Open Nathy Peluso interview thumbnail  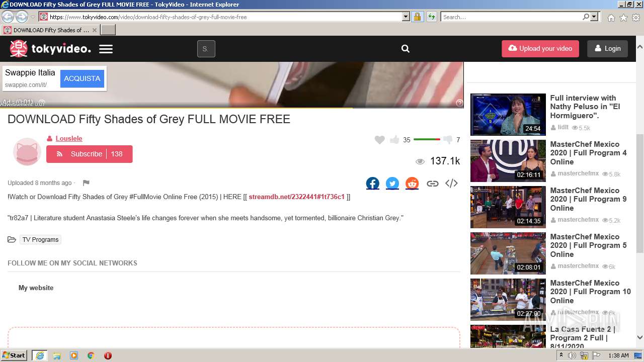click(508, 114)
